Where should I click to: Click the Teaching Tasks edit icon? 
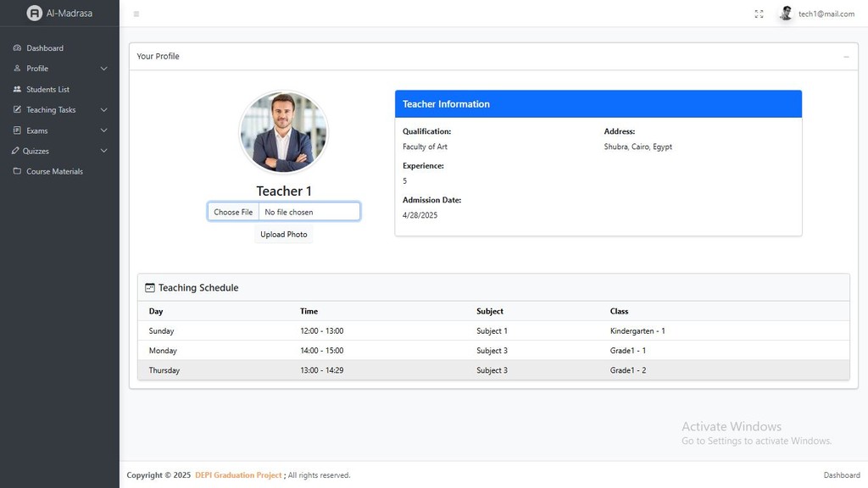point(17,110)
